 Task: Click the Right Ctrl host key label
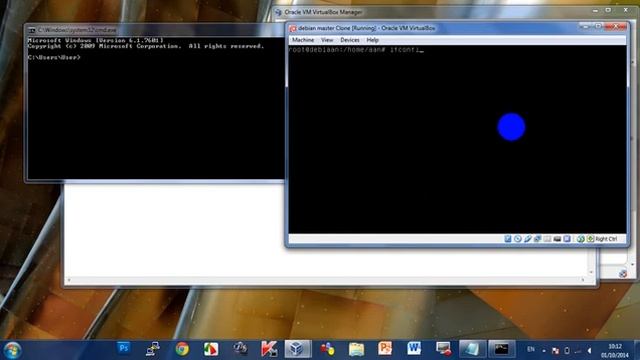click(606, 239)
